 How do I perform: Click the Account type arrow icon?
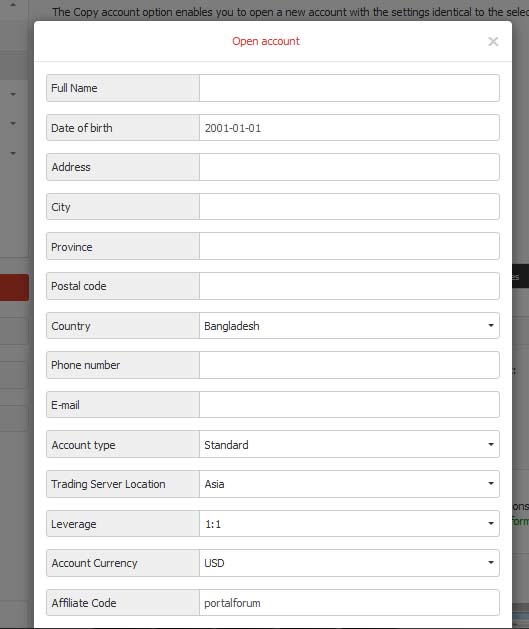pyautogui.click(x=490, y=444)
